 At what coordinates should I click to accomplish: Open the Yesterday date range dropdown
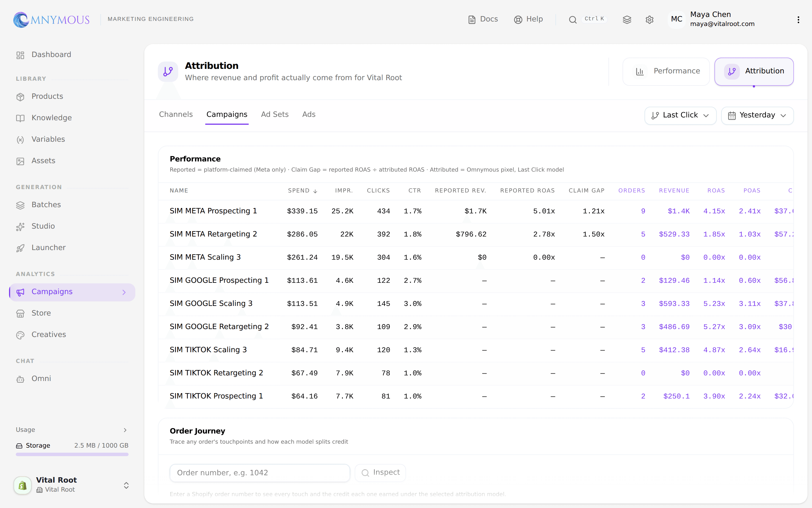coord(757,116)
